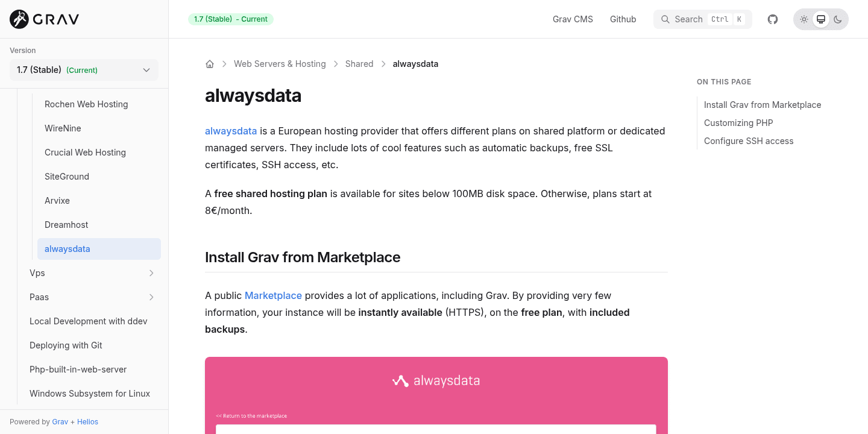The width and height of the screenshot is (868, 434).
Task: Set theme to system via monitor toggle
Action: (x=820, y=19)
